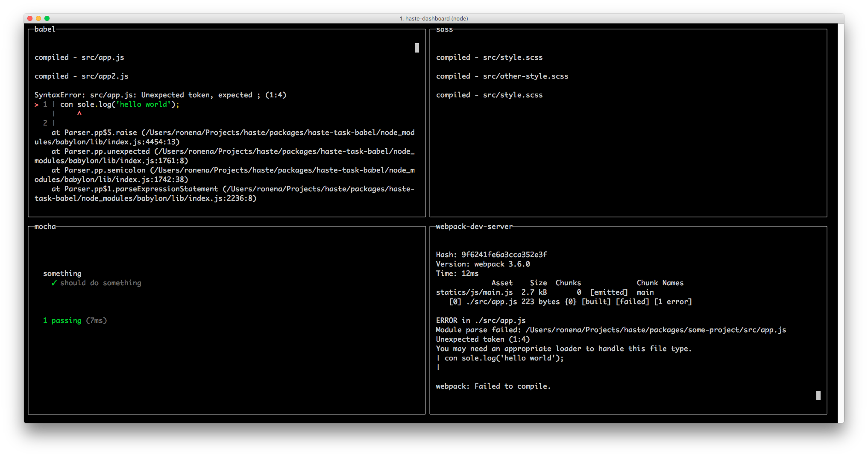The height and width of the screenshot is (457, 868).
Task: Click the red close window button
Action: tap(30, 18)
